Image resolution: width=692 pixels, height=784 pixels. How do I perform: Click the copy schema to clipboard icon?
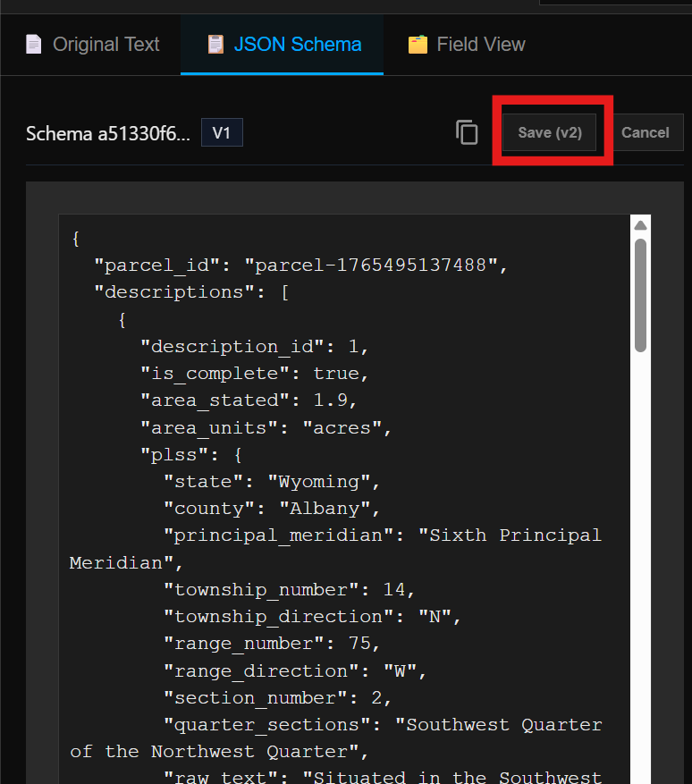467,131
